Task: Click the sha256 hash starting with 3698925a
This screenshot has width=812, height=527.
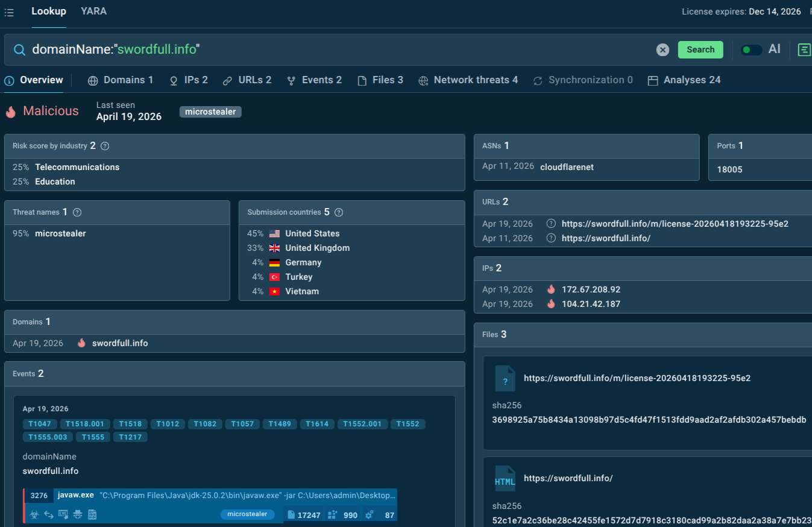Action: [x=649, y=420]
